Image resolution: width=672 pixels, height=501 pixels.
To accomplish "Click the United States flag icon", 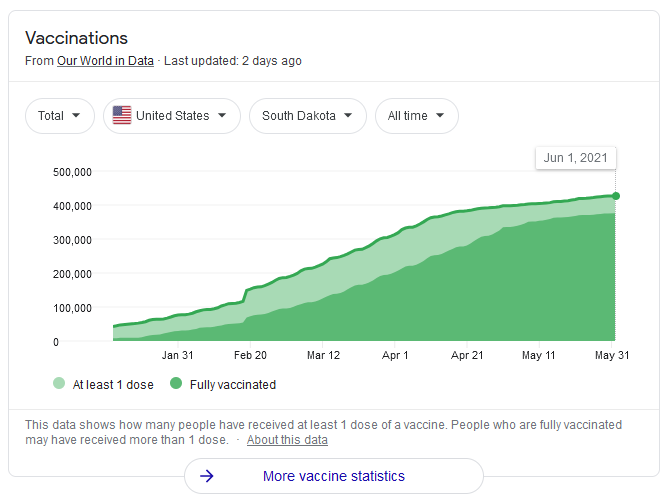I will pyautogui.click(x=122, y=115).
